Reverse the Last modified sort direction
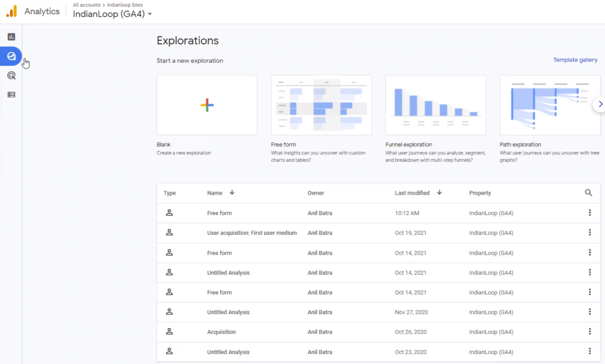Viewport: 605px width, 364px height. (439, 192)
